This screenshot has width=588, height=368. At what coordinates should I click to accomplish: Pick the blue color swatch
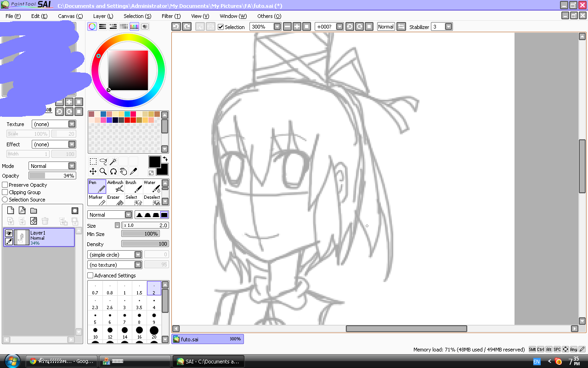(x=103, y=114)
